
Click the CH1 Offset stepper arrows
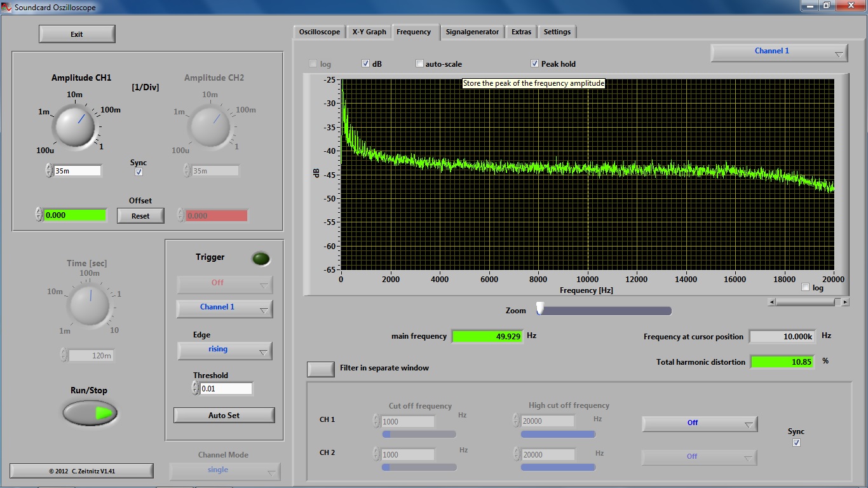point(39,215)
